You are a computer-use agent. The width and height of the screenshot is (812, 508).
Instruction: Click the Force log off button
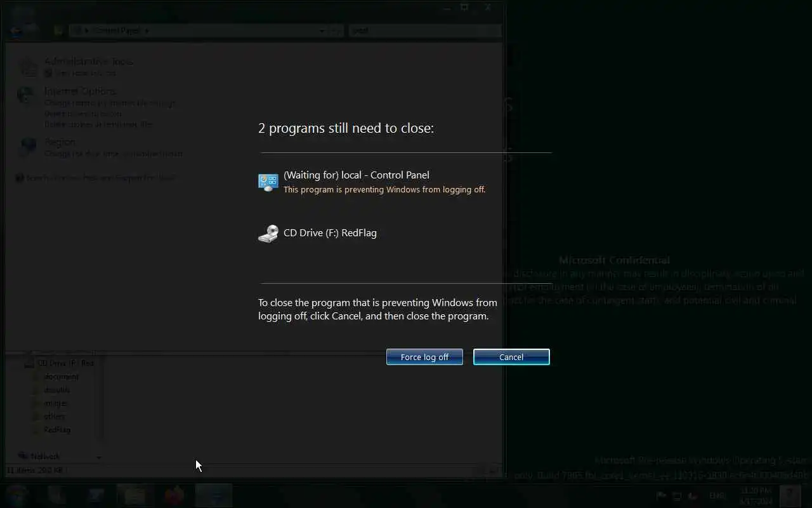[x=424, y=357]
